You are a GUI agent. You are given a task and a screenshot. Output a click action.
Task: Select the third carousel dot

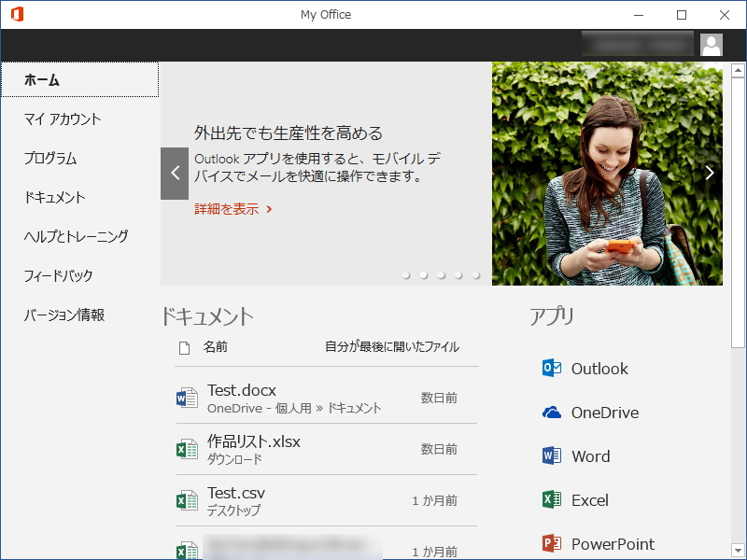coord(441,275)
